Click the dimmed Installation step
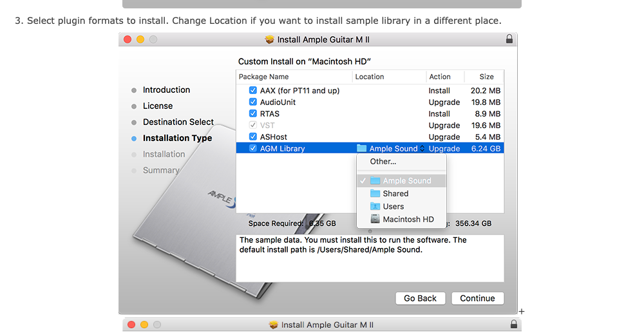This screenshot has width=644, height=335. tap(164, 154)
